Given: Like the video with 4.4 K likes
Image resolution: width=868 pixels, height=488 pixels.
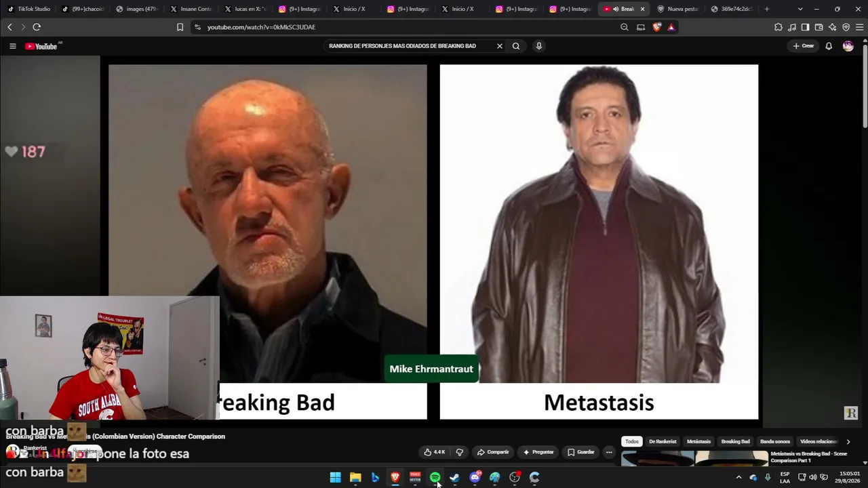Looking at the screenshot, I should pyautogui.click(x=435, y=452).
